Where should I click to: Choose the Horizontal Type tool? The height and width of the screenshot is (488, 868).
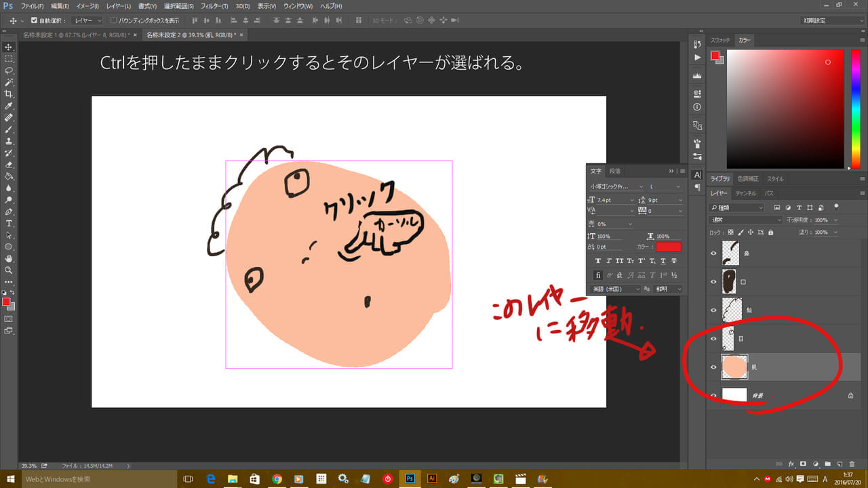pyautogui.click(x=9, y=223)
